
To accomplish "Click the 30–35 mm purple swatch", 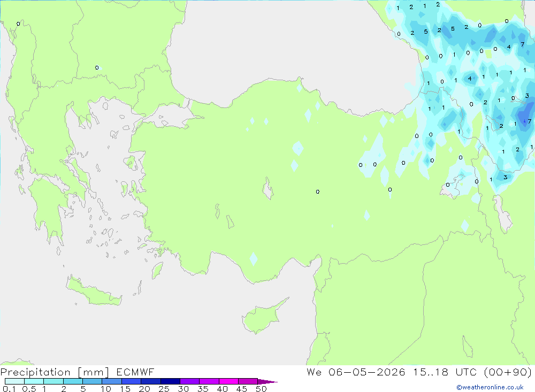I will click(x=190, y=381).
